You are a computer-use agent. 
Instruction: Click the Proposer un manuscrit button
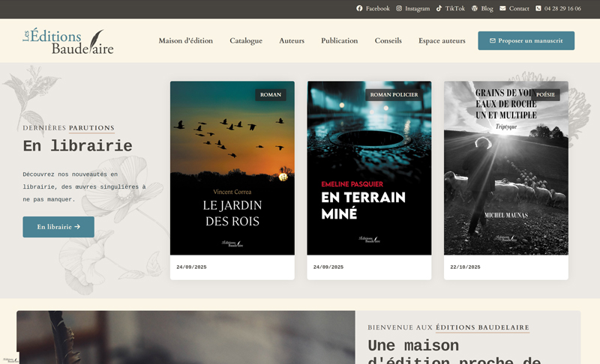tap(526, 41)
